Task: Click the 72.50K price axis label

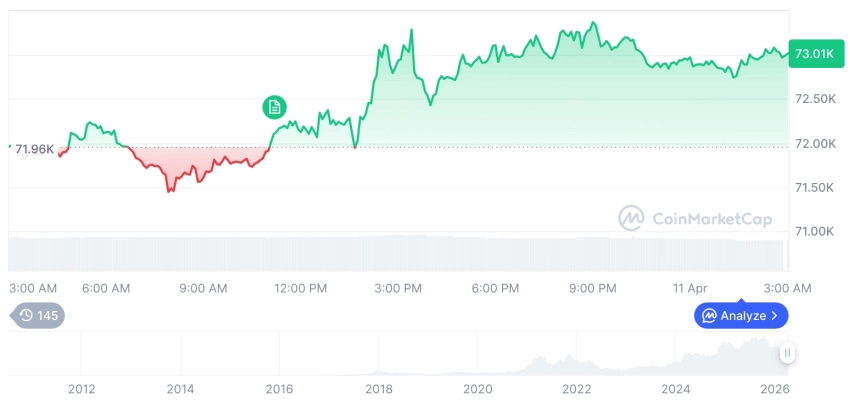Action: [x=815, y=99]
